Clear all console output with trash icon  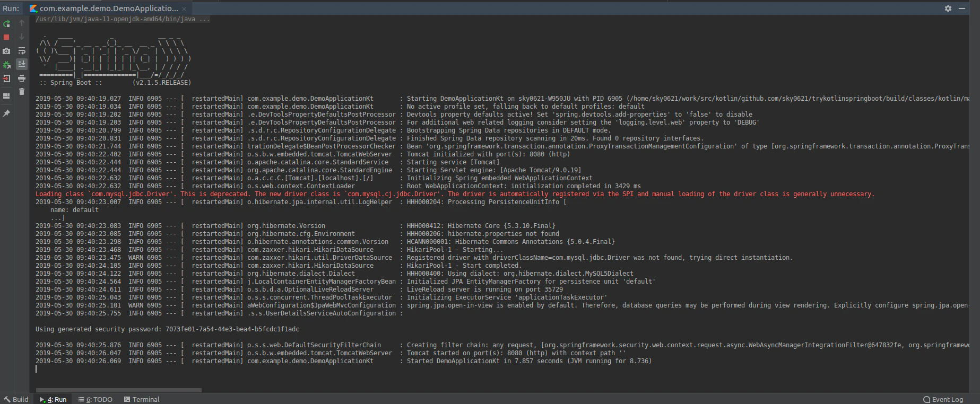[22, 92]
